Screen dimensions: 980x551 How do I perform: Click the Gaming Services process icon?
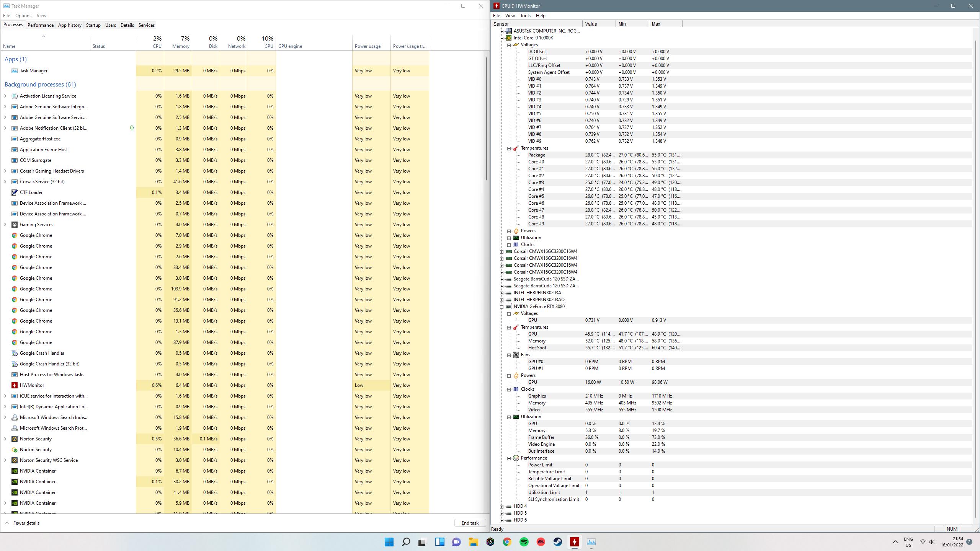(x=15, y=225)
